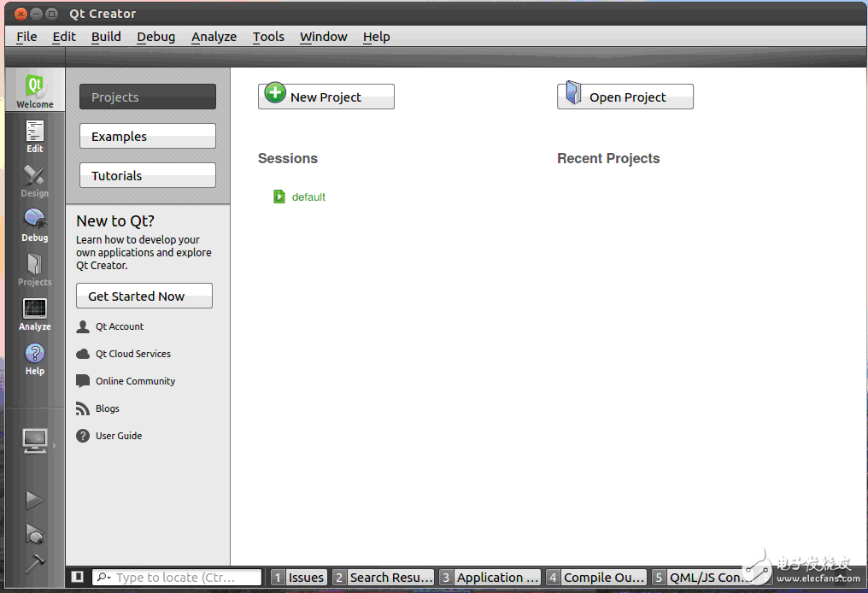Open the Application Output pane

point(490,578)
